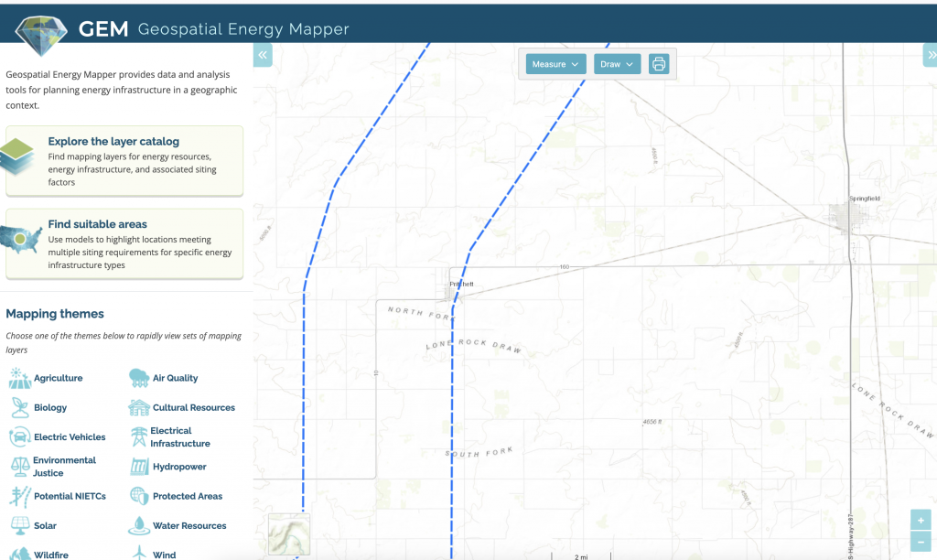Open the Hydropower theme icon
This screenshot has width=937, height=560.
click(139, 467)
